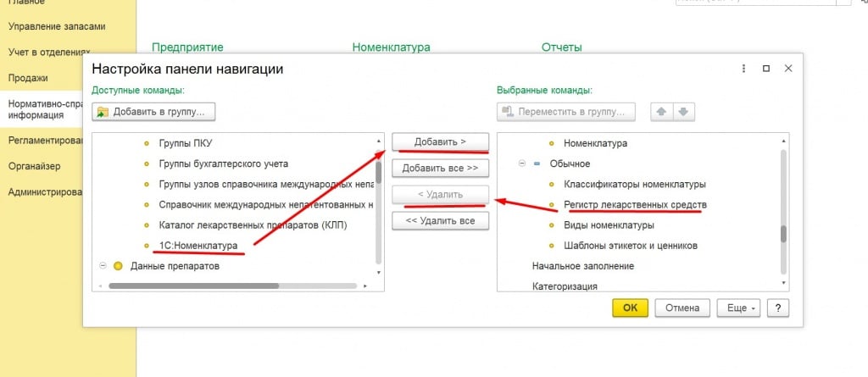
Task: Click 'Добавить в группу...' button
Action: (154, 111)
